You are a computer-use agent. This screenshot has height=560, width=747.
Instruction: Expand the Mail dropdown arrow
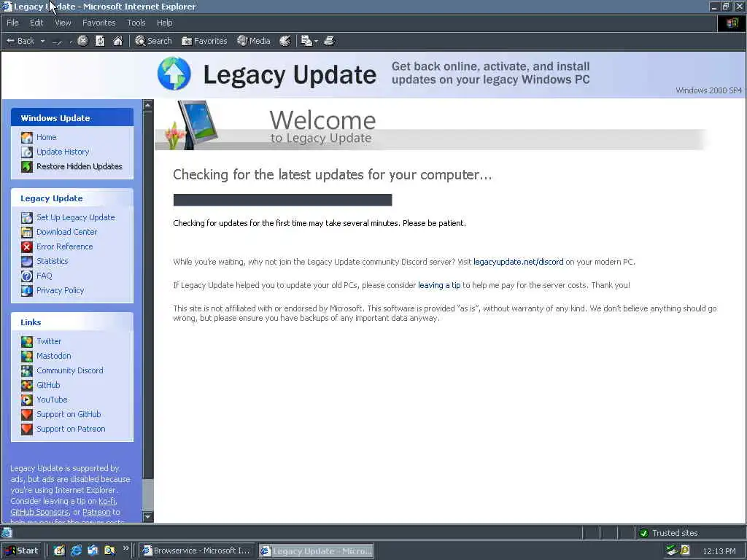pos(316,41)
